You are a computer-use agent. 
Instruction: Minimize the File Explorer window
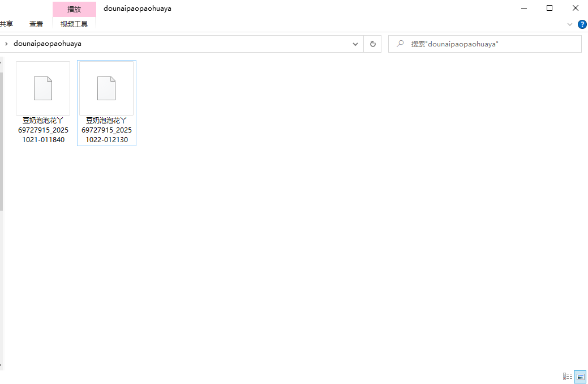click(523, 8)
